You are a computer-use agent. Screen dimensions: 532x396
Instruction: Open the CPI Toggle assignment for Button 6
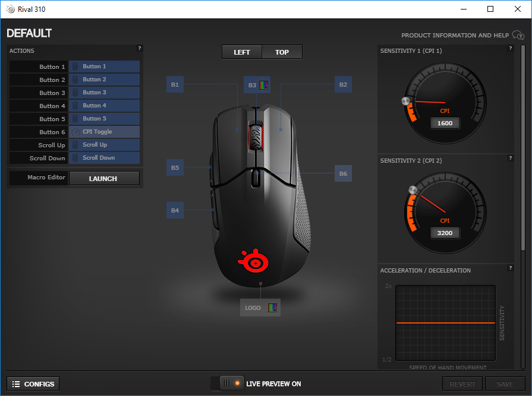tap(104, 132)
